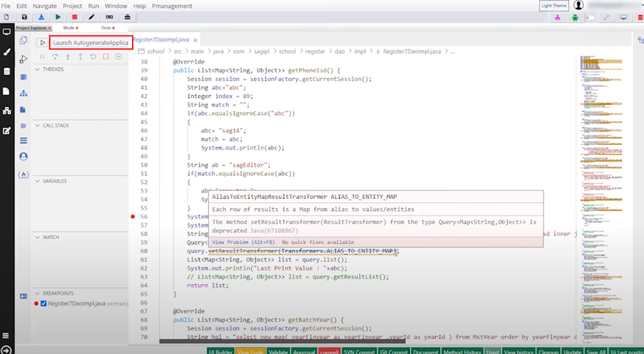Click the Git Commit button
This screenshot has height=354, width=644.
point(393,351)
